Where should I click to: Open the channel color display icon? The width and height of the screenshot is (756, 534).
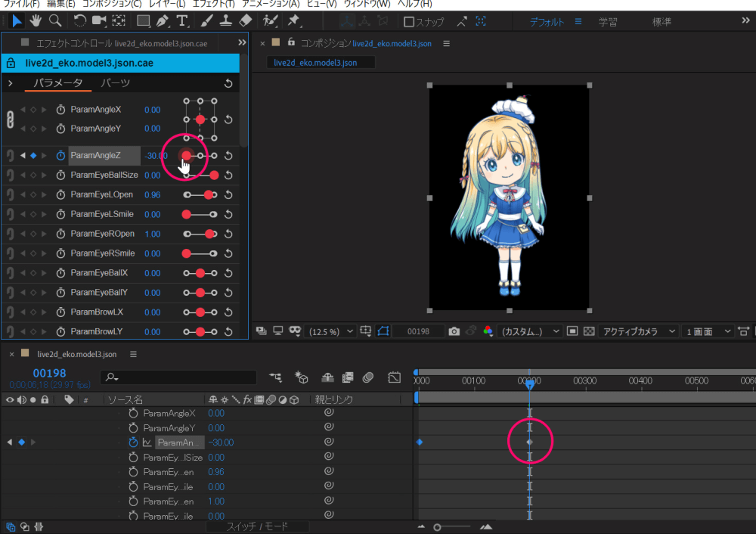pos(488,331)
